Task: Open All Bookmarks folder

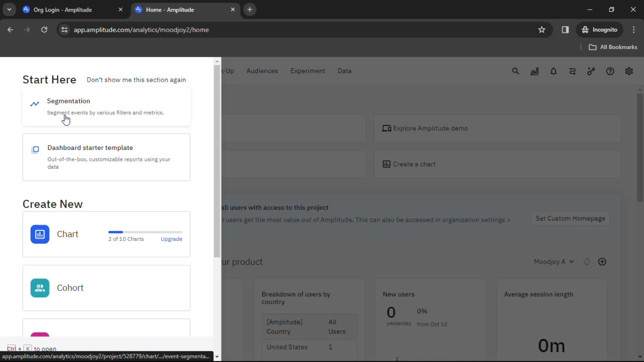Action: 613,47
